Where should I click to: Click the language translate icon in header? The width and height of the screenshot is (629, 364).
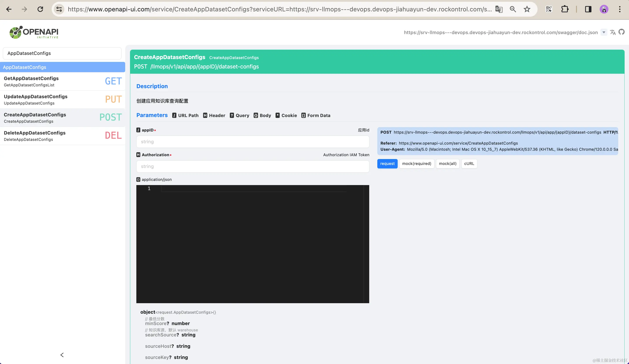(x=613, y=32)
